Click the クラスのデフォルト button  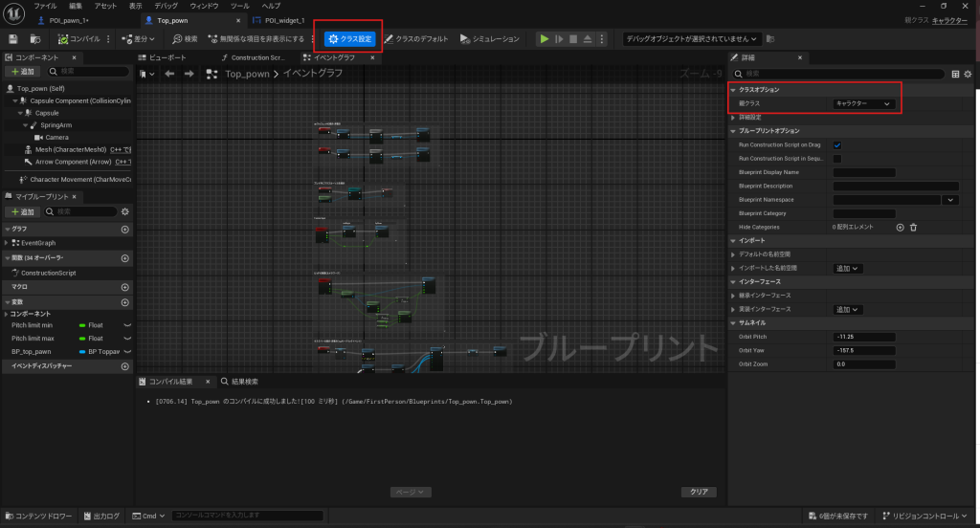tap(416, 39)
